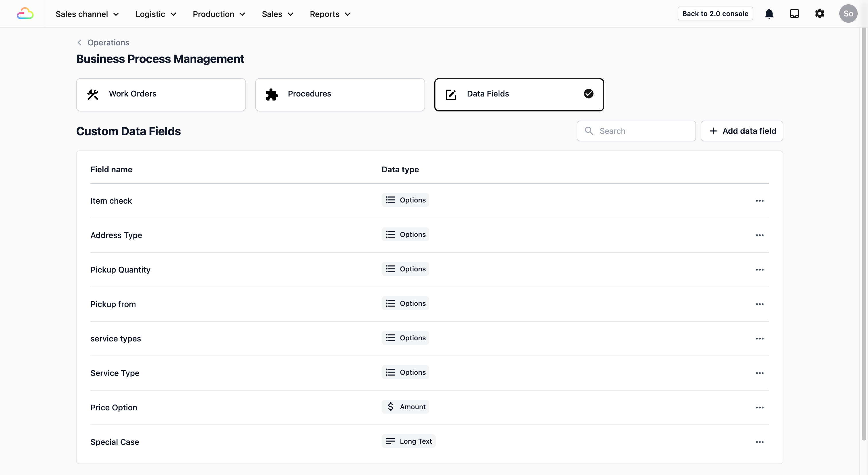Click the Data Fields selected checkmark
Image resolution: width=868 pixels, height=475 pixels.
click(588, 94)
